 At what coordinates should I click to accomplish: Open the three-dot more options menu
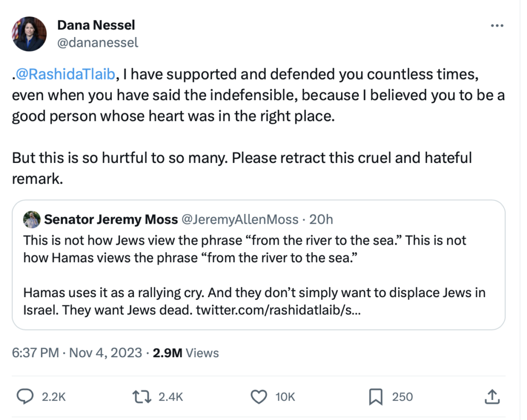pos(497,26)
